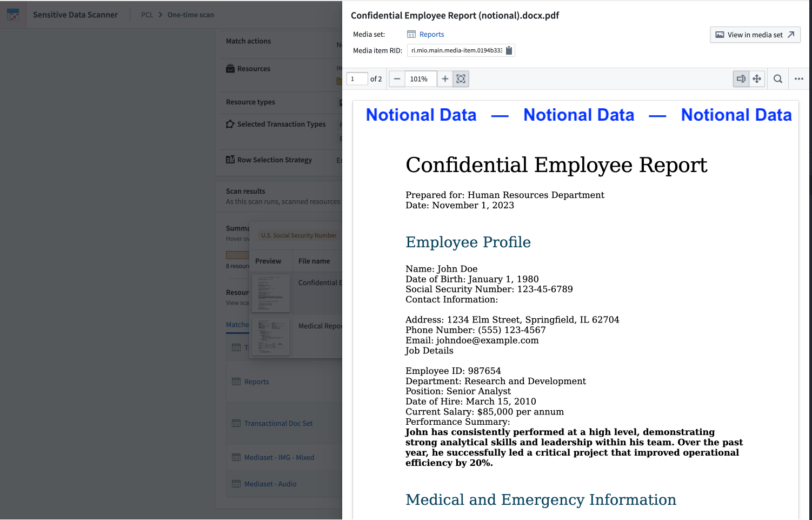Open the Reports media set link
Viewport: 812px width, 520px height.
pyautogui.click(x=431, y=35)
